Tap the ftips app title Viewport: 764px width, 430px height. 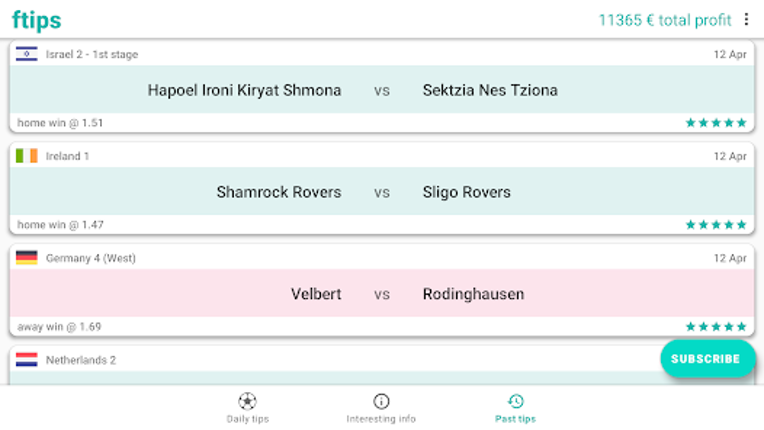pyautogui.click(x=36, y=20)
